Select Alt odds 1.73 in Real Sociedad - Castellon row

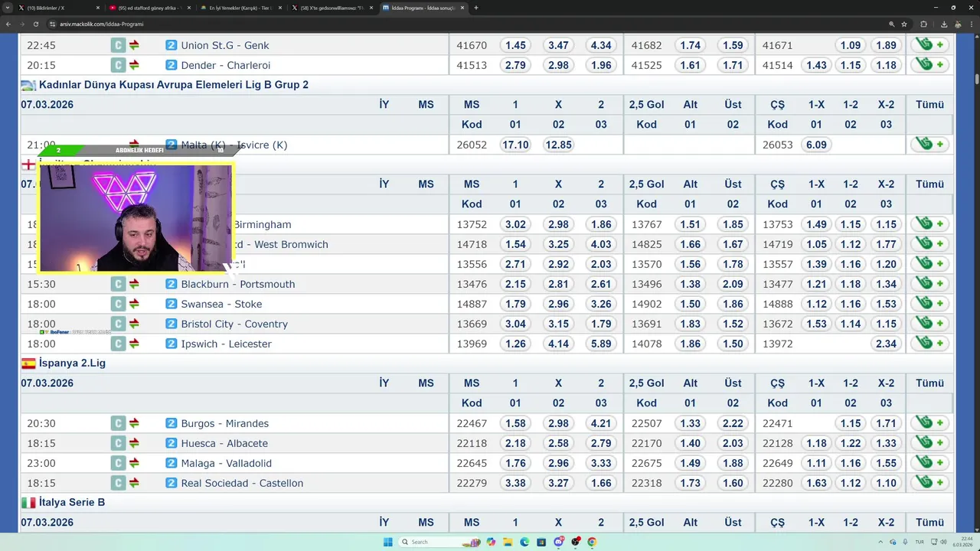pyautogui.click(x=690, y=483)
